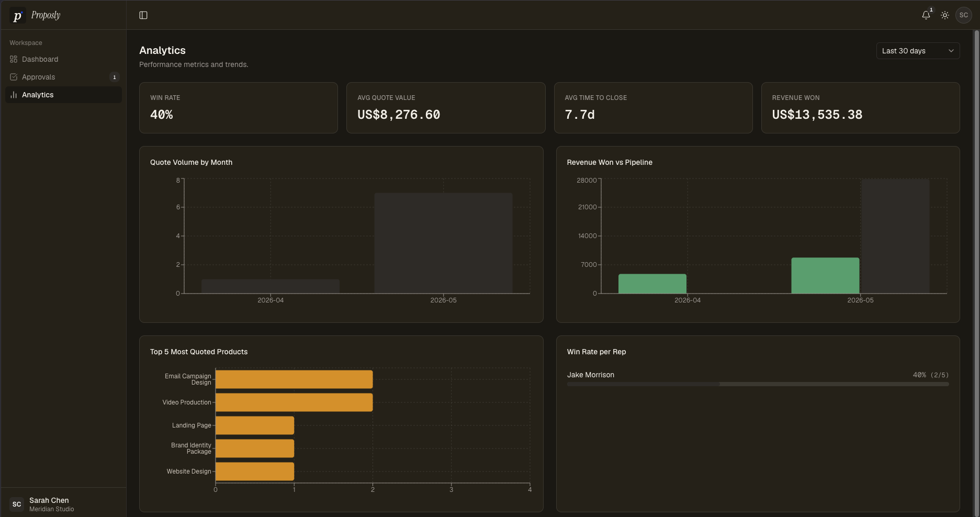Open the Last 30 days dropdown
Viewport: 980px width, 517px height.
(918, 51)
